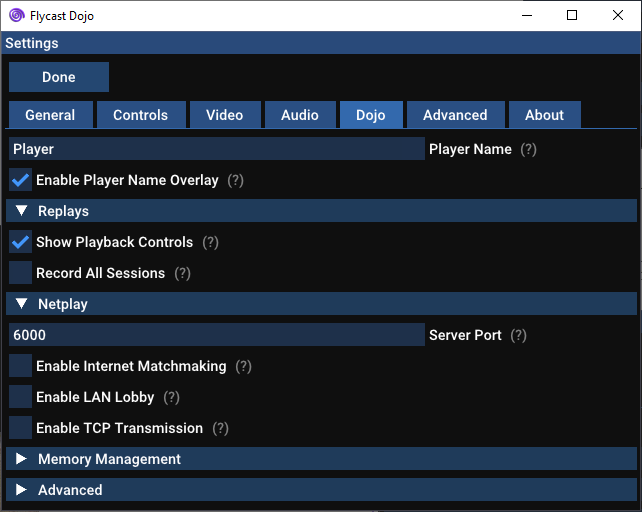The height and width of the screenshot is (512, 642).
Task: Open help tooltip for Player Name
Action: click(x=528, y=149)
